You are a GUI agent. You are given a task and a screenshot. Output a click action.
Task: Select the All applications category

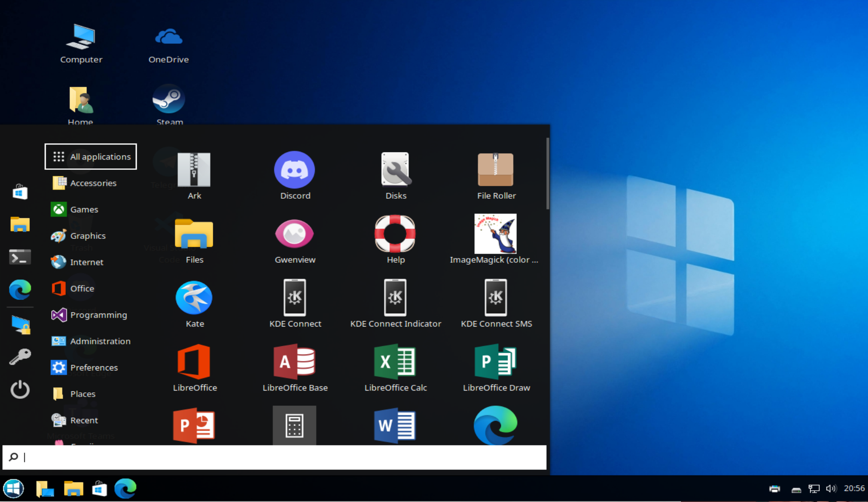90,157
